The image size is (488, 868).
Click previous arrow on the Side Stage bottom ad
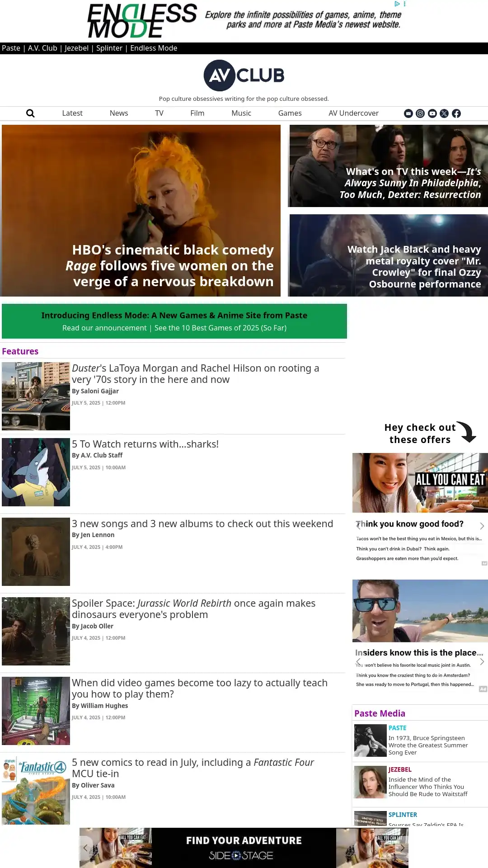pyautogui.click(x=85, y=848)
